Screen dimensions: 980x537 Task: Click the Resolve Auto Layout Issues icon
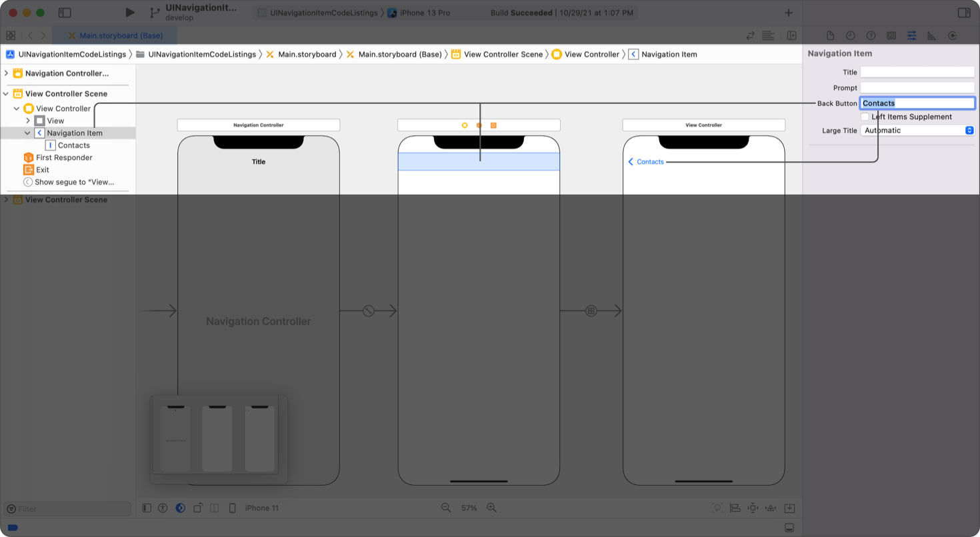tap(770, 508)
